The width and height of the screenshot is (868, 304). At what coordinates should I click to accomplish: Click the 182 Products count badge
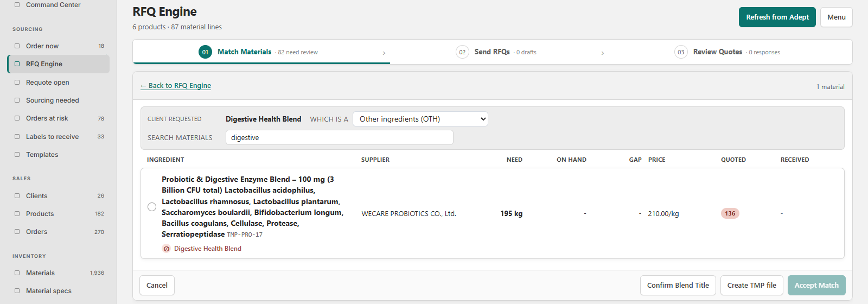tap(100, 214)
